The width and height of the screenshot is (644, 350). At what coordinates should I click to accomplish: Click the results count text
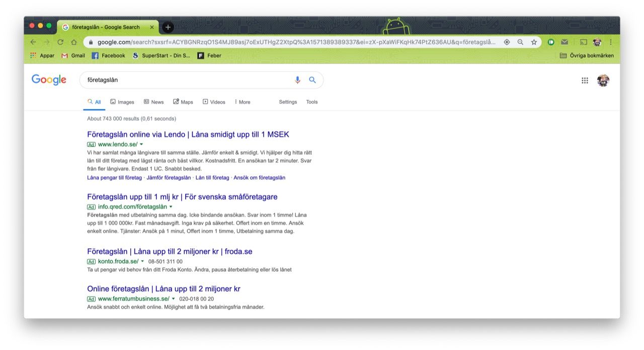(131, 119)
